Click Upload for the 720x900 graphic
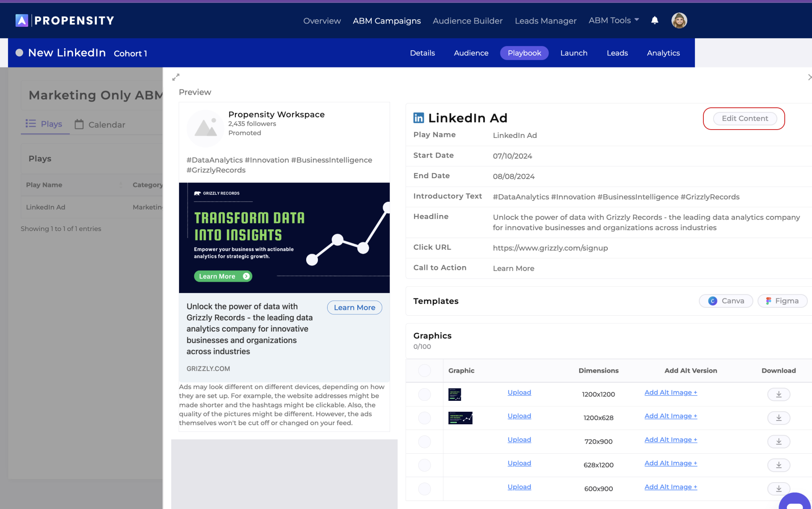Screen dimensions: 812x509 tap(519, 440)
